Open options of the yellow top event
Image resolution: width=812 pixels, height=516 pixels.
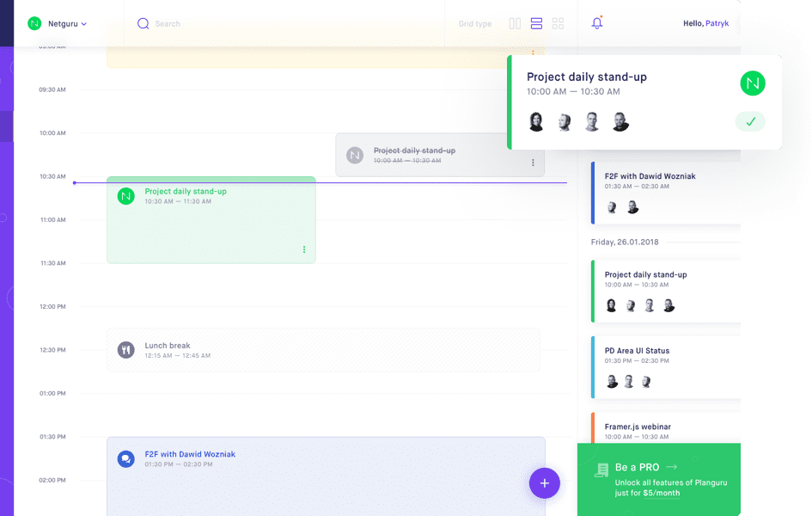(533, 52)
